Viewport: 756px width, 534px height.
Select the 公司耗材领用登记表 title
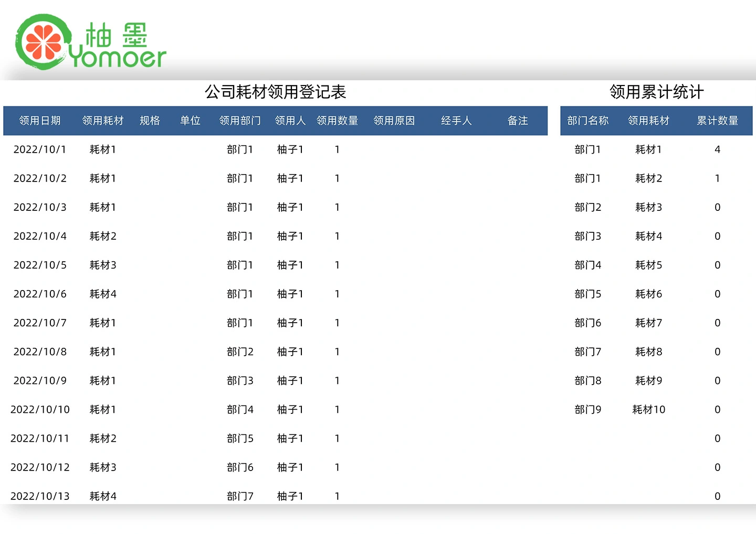click(275, 92)
